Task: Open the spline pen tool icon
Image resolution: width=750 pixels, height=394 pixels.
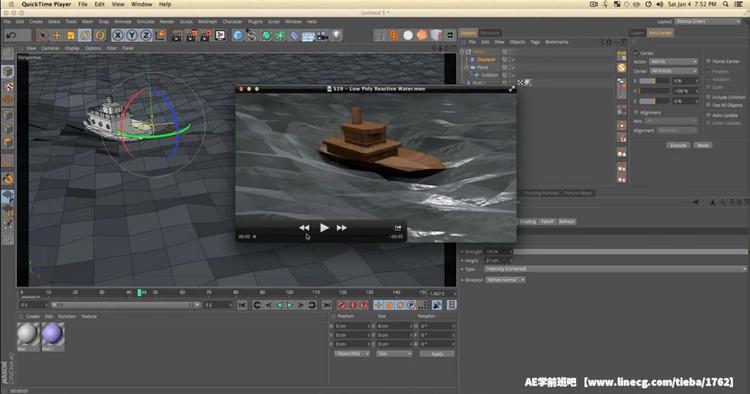Action: pyautogui.click(x=252, y=35)
